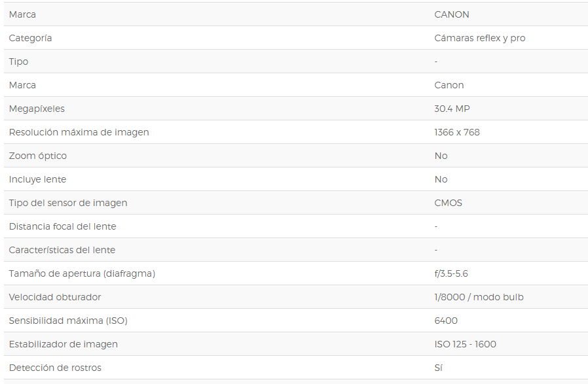Click the ISO 125 - 1600 value

(x=465, y=345)
